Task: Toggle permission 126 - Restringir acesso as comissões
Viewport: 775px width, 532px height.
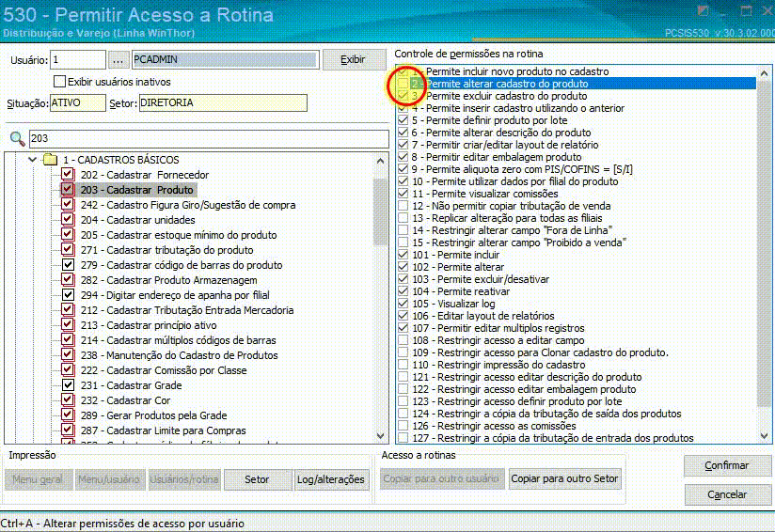Action: click(403, 425)
